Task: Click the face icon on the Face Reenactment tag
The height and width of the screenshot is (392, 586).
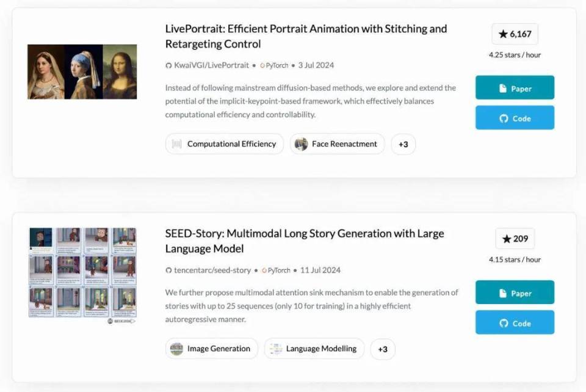Action: point(300,144)
